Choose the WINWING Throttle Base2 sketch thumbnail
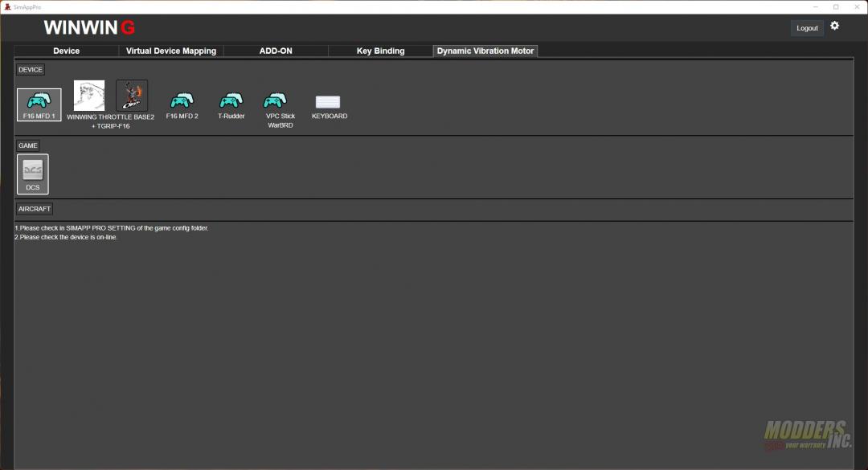 (x=89, y=96)
